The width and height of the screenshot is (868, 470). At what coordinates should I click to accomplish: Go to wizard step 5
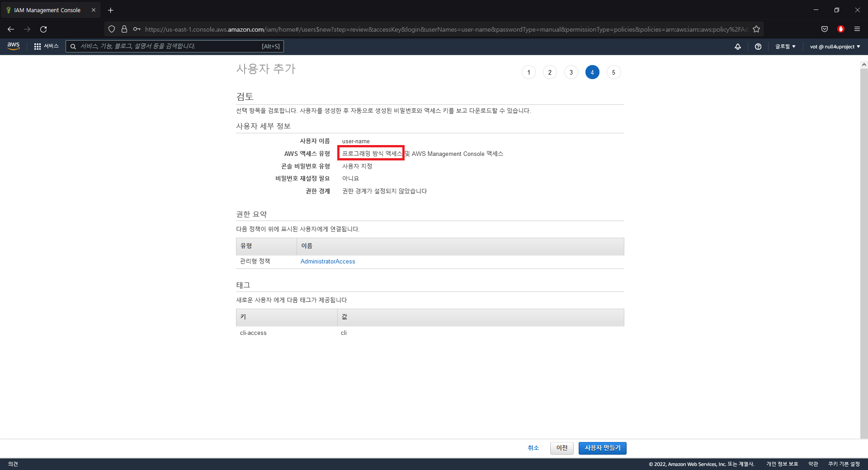tap(613, 72)
